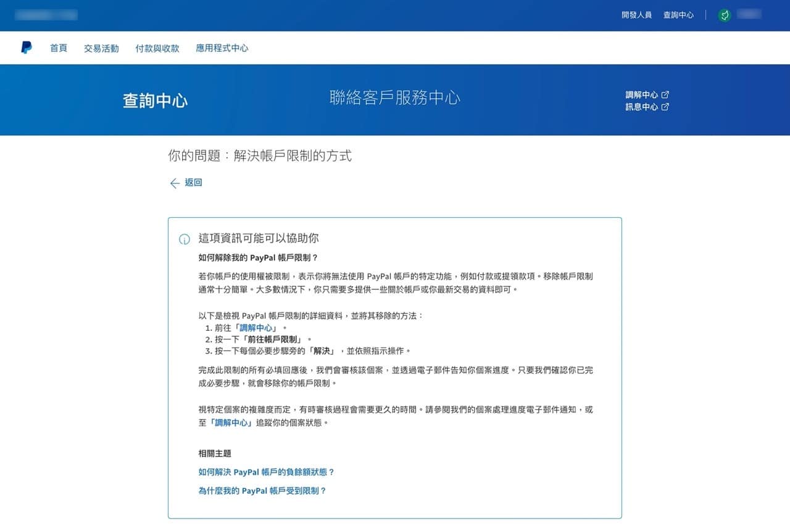The image size is (790, 532).
Task: Click 查詢中心 in top bar
Action: [x=678, y=15]
